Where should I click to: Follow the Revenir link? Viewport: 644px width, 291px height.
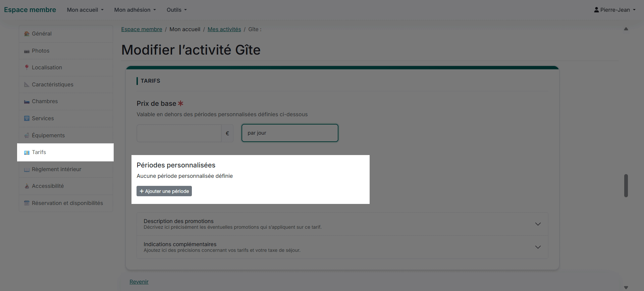pyautogui.click(x=139, y=282)
